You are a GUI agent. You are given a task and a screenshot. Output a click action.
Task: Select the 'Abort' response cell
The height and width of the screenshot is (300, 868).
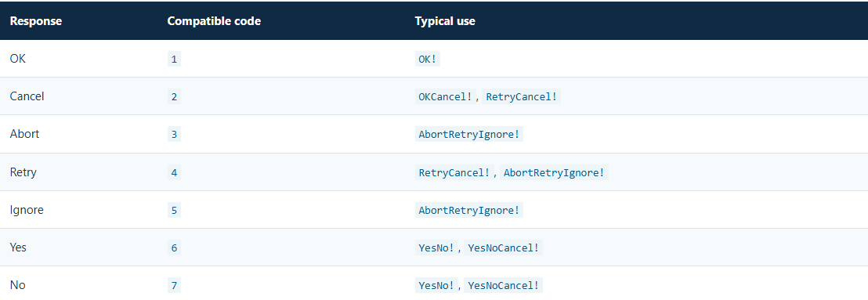[x=24, y=134]
